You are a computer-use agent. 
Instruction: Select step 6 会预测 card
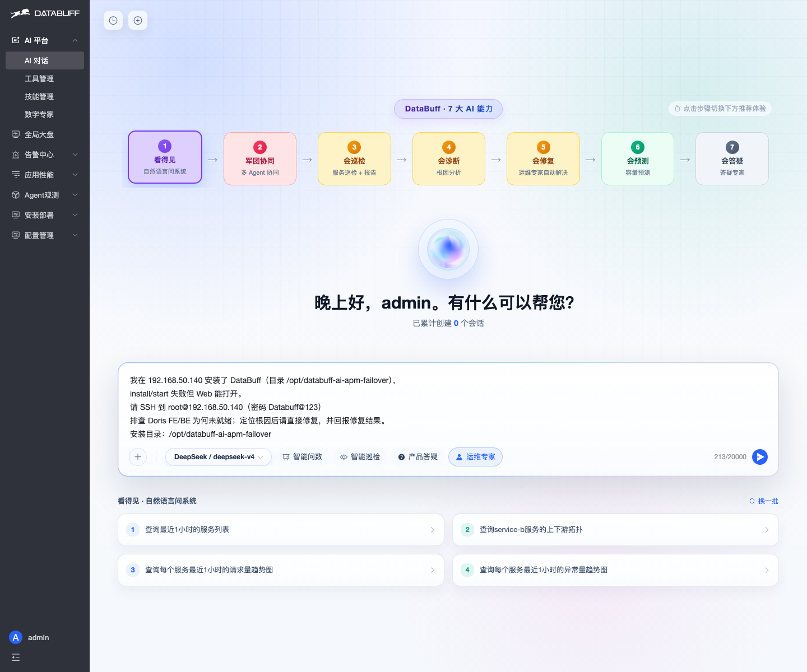[638, 158]
